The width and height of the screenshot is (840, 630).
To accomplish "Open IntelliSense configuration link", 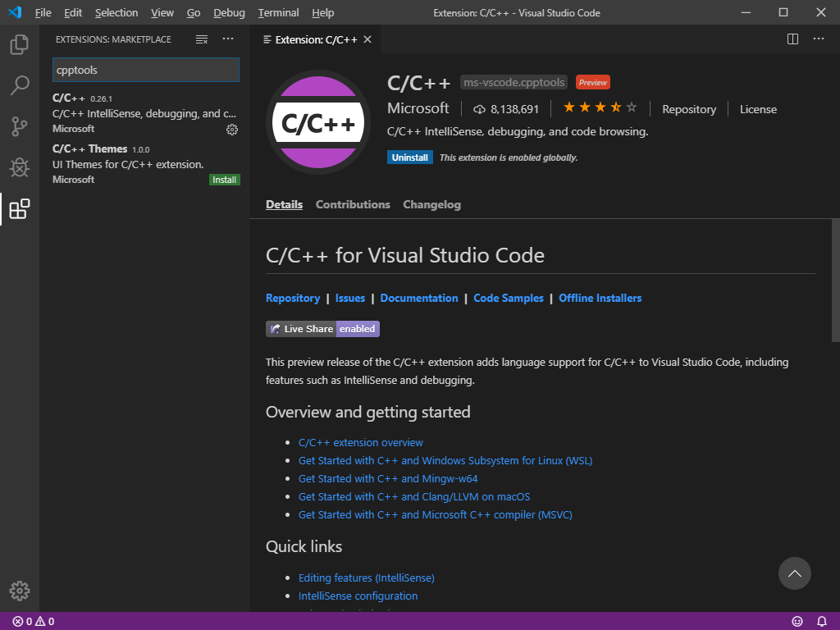I will 358,596.
